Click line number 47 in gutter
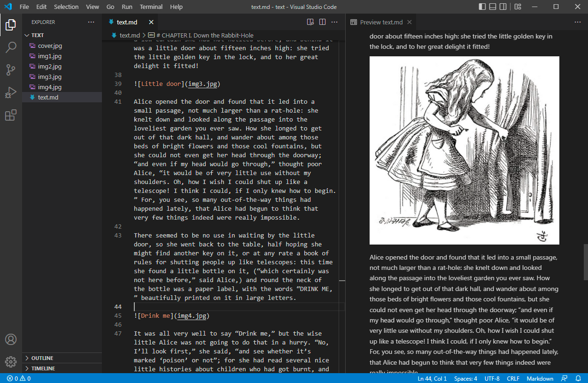Image resolution: width=588 pixels, height=383 pixels. [x=118, y=334]
